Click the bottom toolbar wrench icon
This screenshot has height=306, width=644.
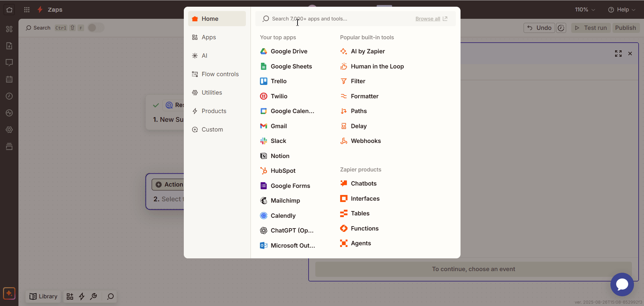coord(94,296)
